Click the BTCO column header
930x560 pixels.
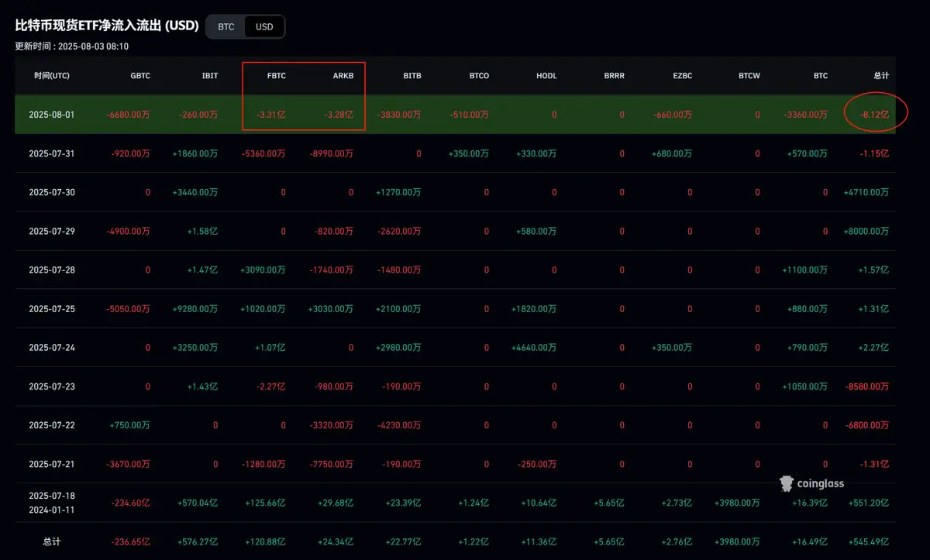479,76
